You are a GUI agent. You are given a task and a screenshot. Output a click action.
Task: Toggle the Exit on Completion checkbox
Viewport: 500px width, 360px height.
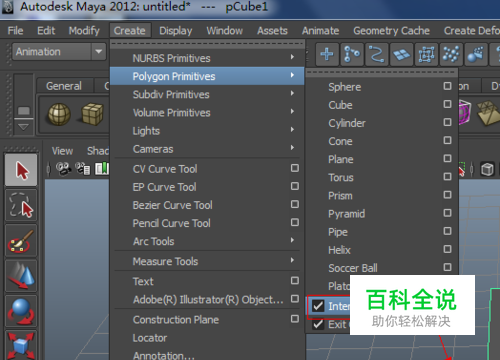point(318,324)
